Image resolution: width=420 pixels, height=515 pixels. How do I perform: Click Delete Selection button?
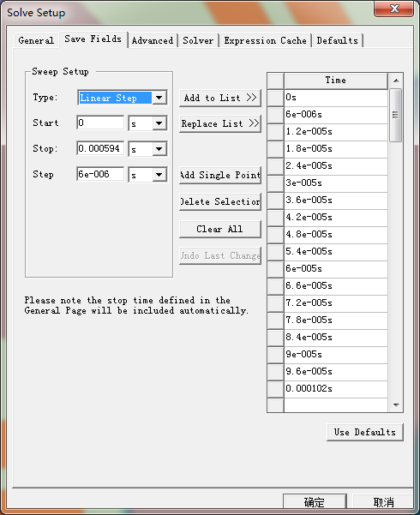tap(220, 201)
